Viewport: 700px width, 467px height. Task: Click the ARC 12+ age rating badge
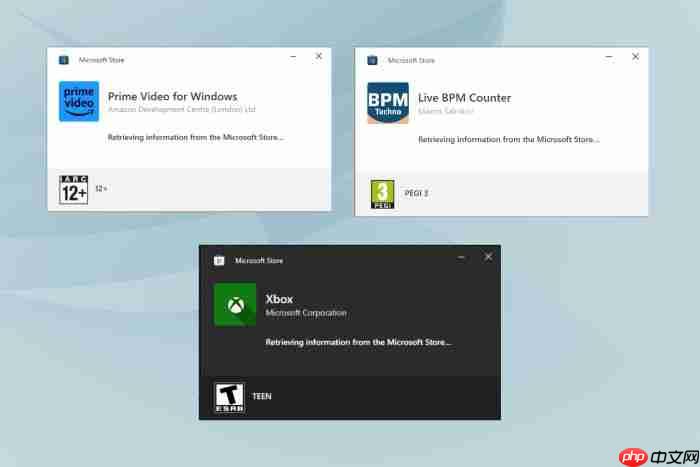(x=74, y=188)
